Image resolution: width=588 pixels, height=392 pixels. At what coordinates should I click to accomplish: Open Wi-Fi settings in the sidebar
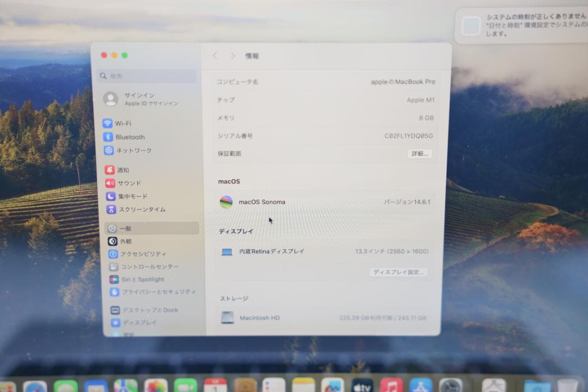[123, 122]
